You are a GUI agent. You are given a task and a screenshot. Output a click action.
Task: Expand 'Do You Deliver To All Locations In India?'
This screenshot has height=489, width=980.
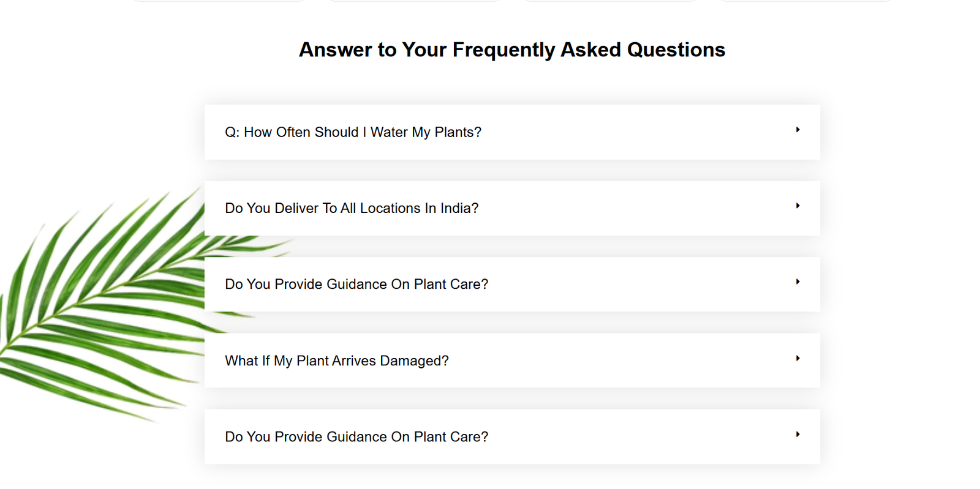pos(352,208)
